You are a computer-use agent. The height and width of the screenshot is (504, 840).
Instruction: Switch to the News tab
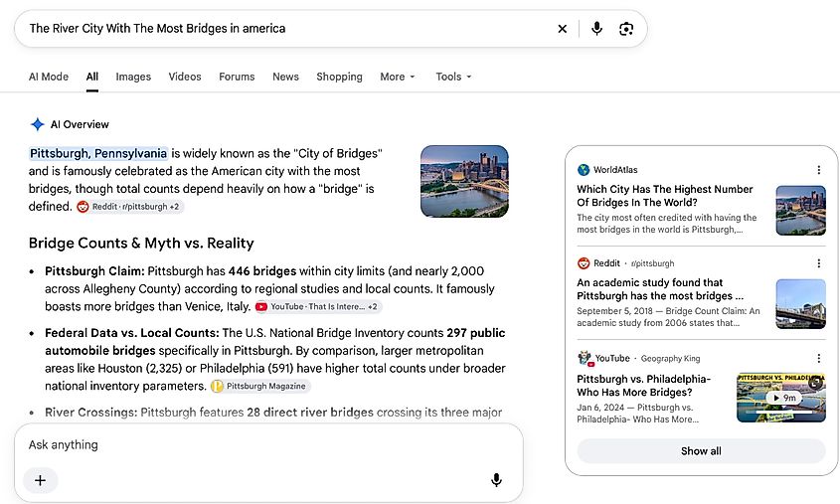(285, 77)
